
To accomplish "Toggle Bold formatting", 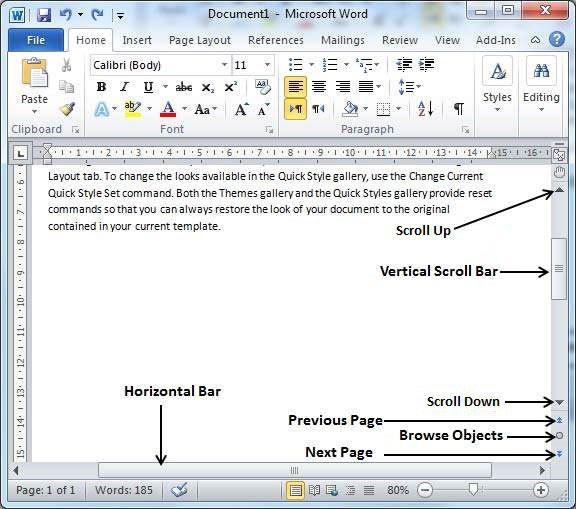I will coord(101,87).
